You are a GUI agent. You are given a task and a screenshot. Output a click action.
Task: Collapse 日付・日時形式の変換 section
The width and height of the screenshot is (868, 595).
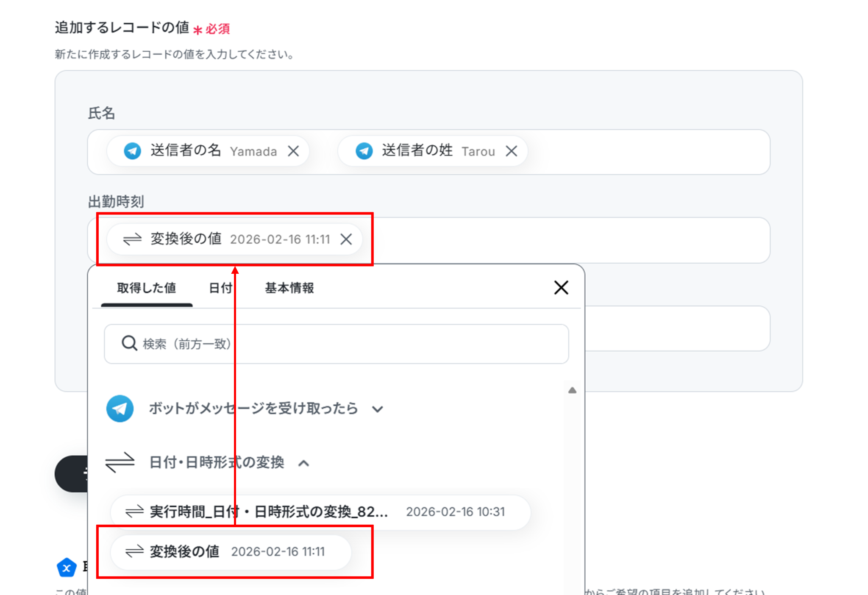tap(303, 463)
